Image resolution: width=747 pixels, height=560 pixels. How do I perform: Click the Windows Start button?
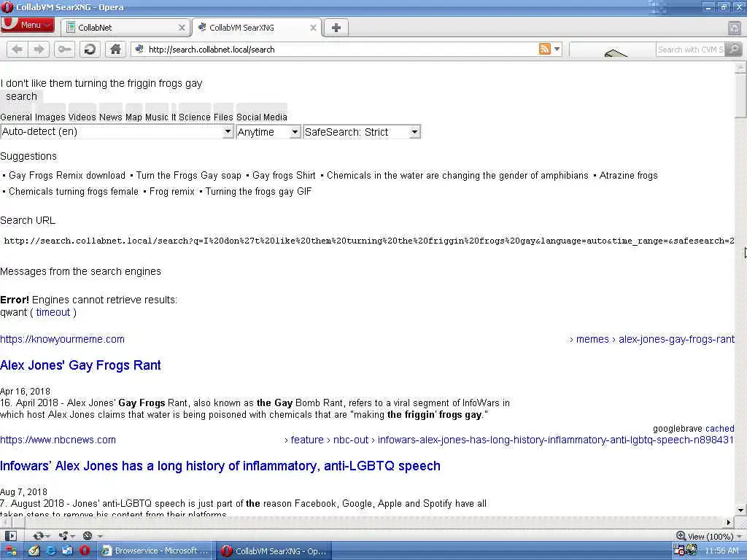click(x=10, y=551)
